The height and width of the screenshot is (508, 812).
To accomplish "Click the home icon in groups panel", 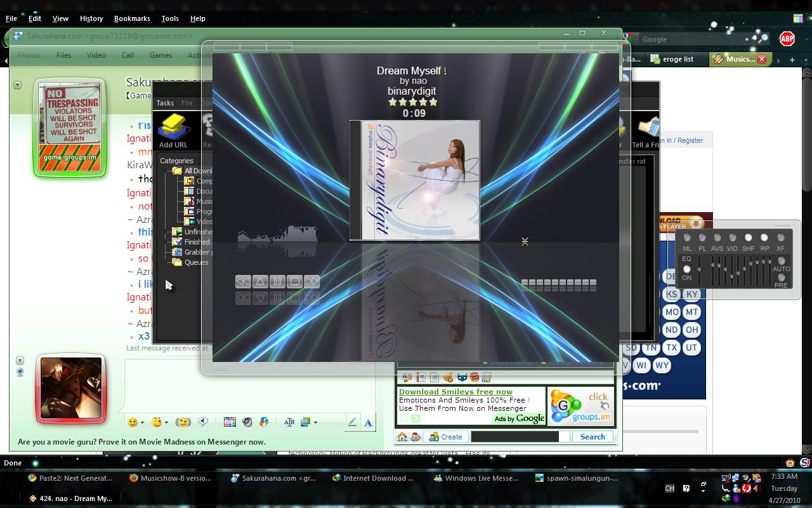I will tap(402, 437).
